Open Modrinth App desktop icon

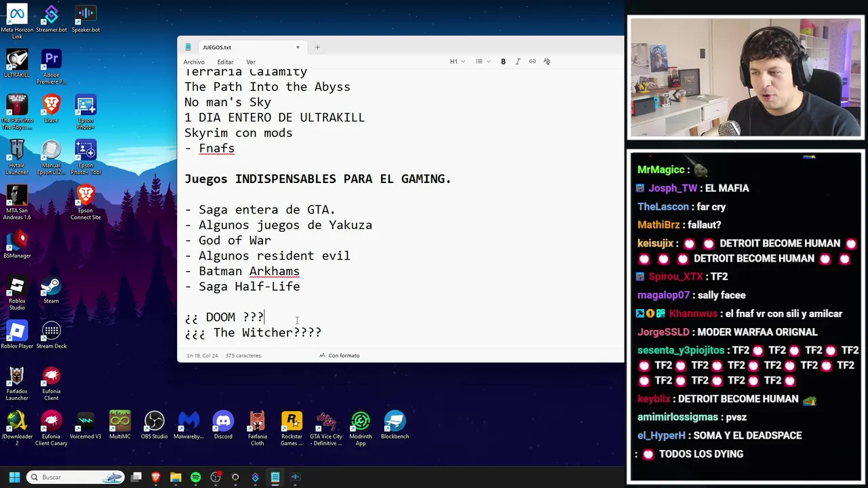click(x=361, y=428)
